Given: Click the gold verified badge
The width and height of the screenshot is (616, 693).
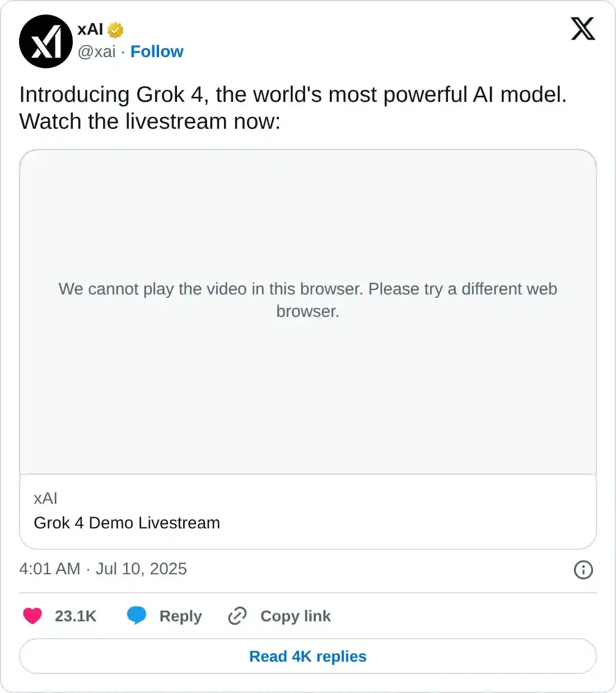Looking at the screenshot, I should 115,29.
